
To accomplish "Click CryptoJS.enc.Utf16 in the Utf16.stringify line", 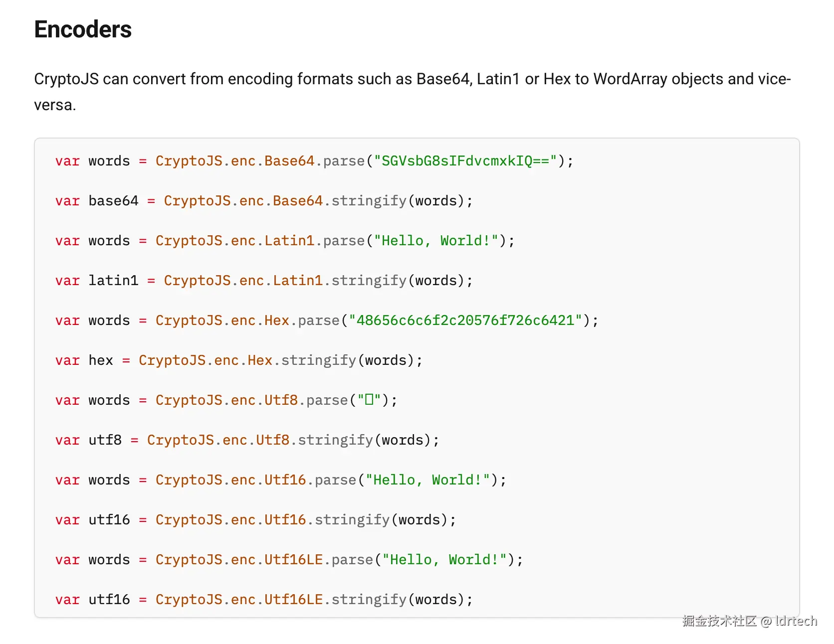I will (x=230, y=520).
